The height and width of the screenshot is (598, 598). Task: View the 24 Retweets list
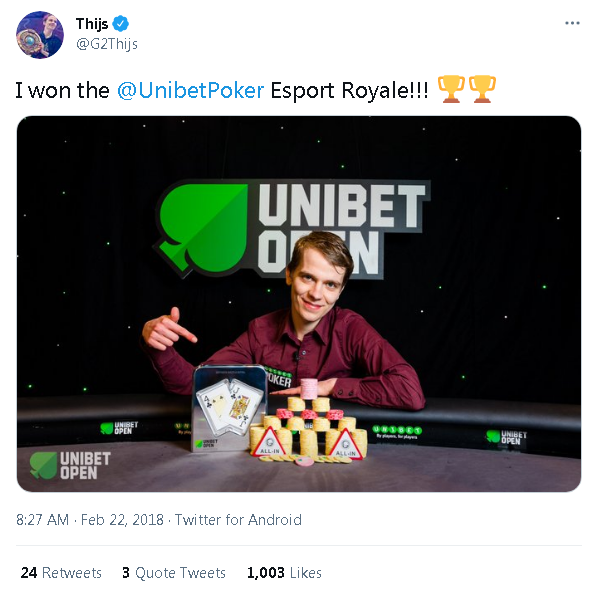tap(61, 572)
